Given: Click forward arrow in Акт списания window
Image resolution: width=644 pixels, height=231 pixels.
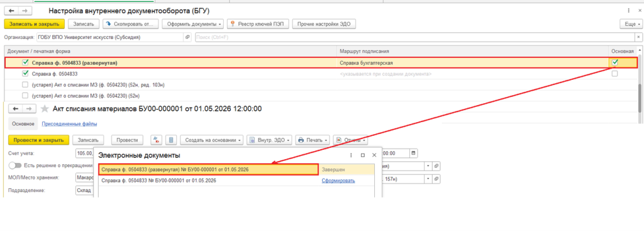Looking at the screenshot, I should coord(30,108).
